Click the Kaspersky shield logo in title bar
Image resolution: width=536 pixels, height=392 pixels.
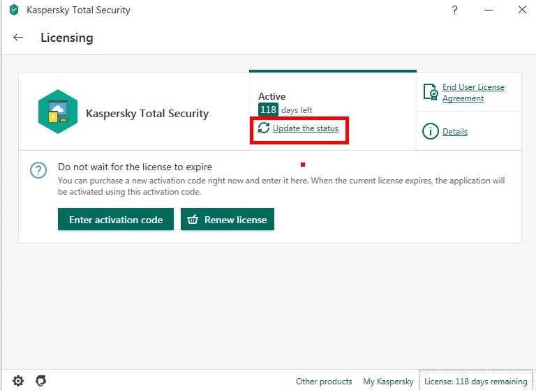14,10
